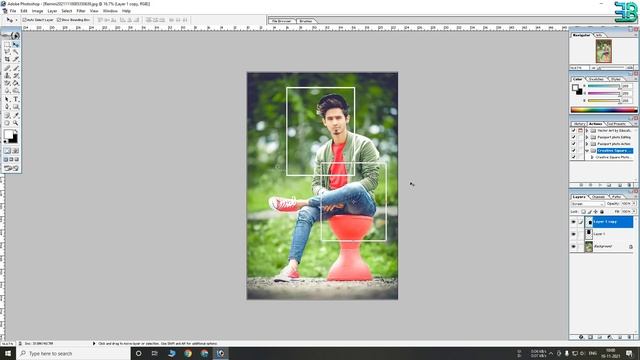Open the Fill slider dropdown arrow
This screenshot has width=640, height=360.
[x=634, y=211]
